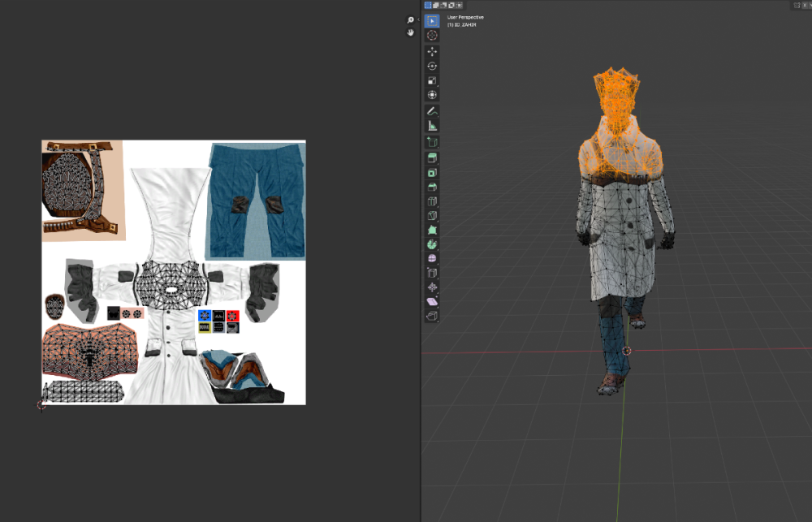Screen dimensions: 812x522
Task: Activate the Inset Faces tool
Action: [x=432, y=172]
